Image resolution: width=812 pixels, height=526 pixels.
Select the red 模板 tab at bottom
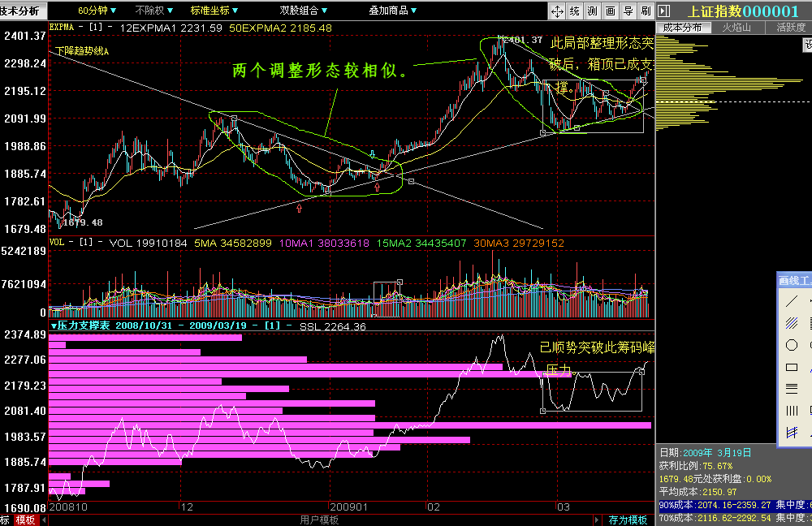click(x=25, y=520)
